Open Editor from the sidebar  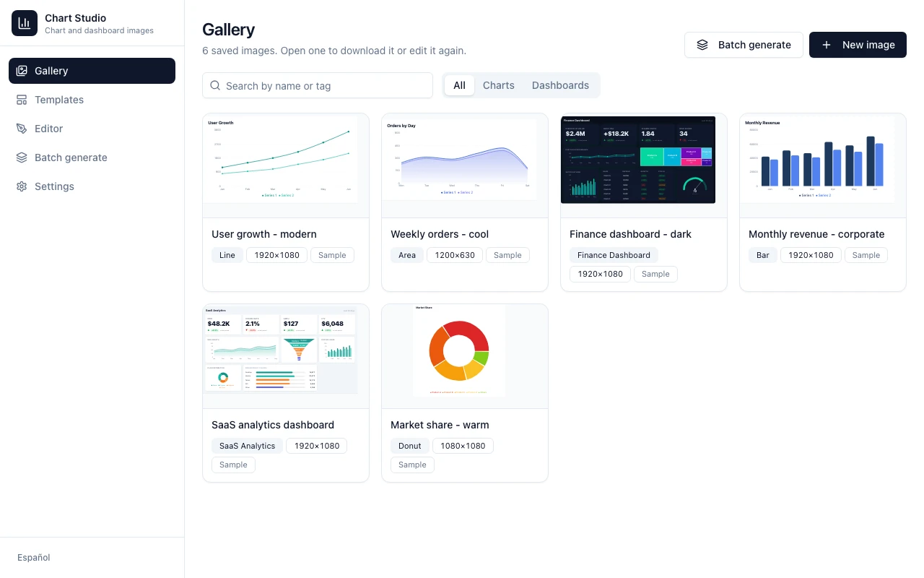92,129
